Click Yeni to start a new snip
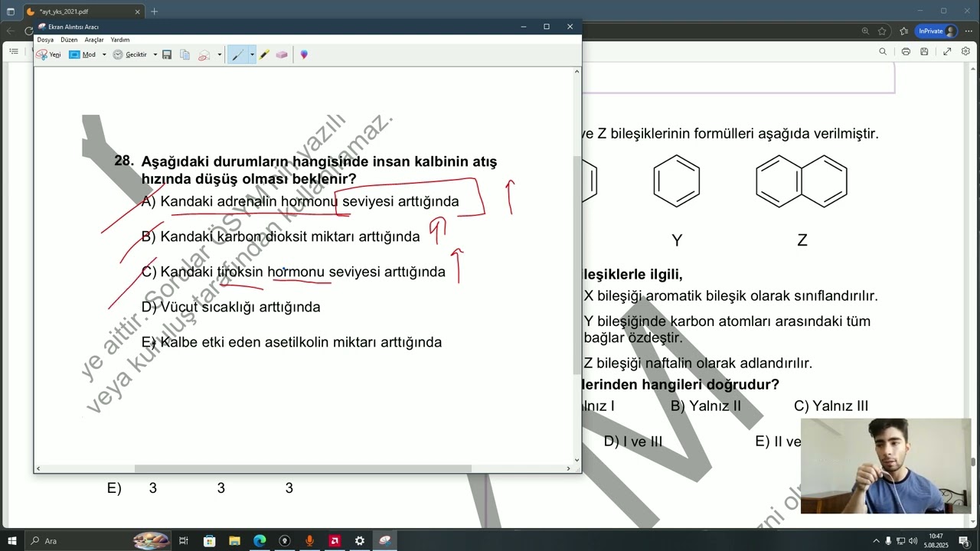Image resolution: width=980 pixels, height=551 pixels. [48, 54]
